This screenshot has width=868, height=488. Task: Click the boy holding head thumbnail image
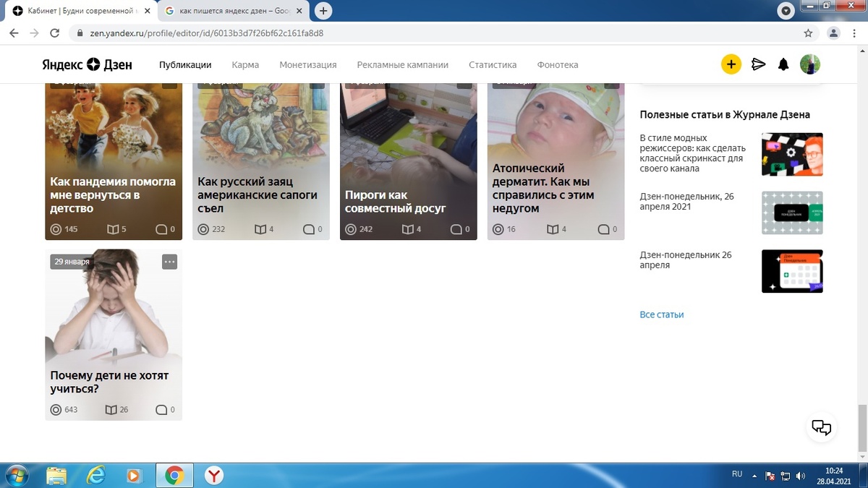click(114, 307)
